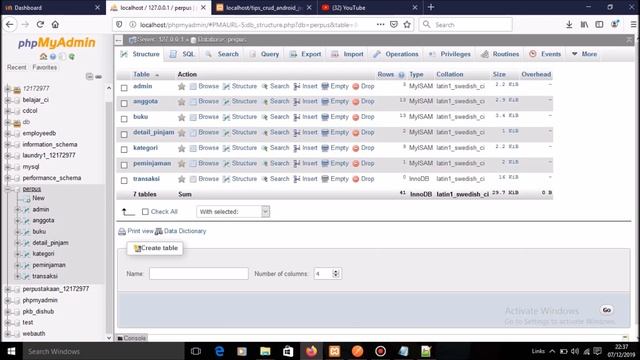Click the Windows Start button
The height and width of the screenshot is (360, 640).
click(x=11, y=351)
